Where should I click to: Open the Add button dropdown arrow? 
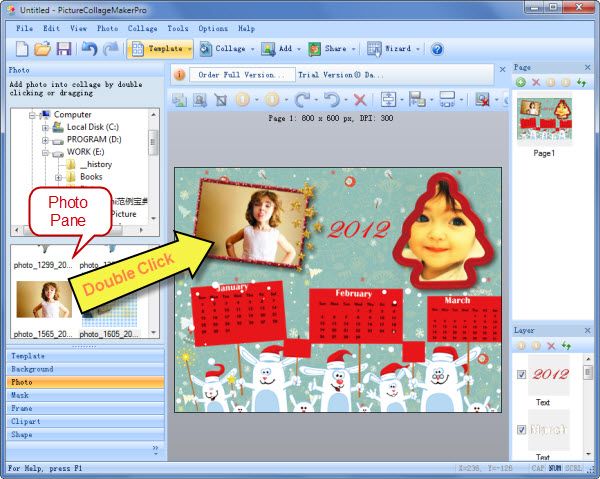[299, 49]
